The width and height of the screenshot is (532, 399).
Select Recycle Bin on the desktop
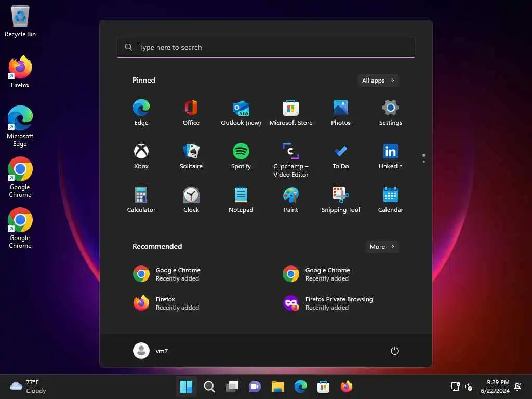(20, 21)
